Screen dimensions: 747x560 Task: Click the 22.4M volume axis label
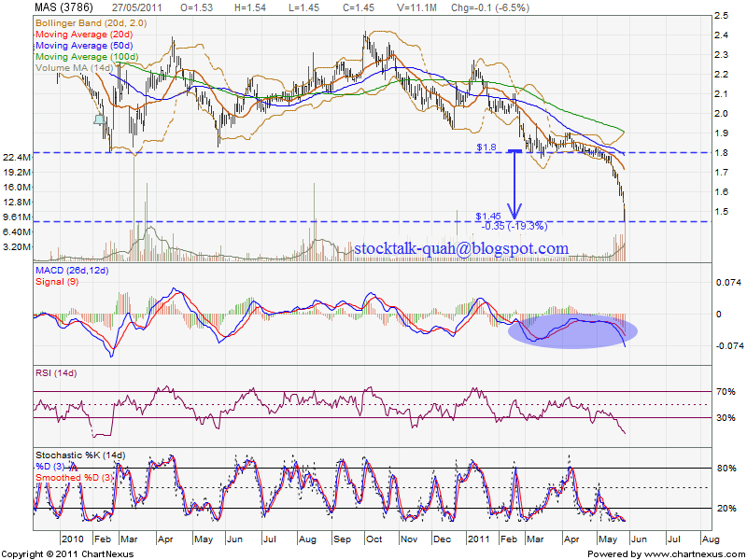click(17, 158)
